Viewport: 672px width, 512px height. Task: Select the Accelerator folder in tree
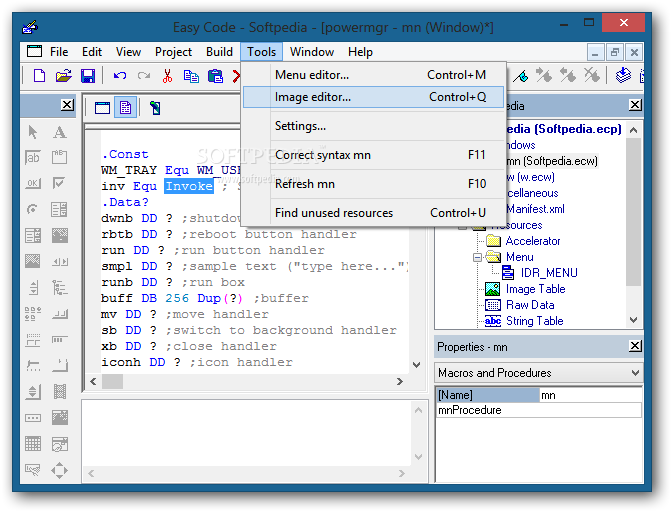tap(533, 241)
